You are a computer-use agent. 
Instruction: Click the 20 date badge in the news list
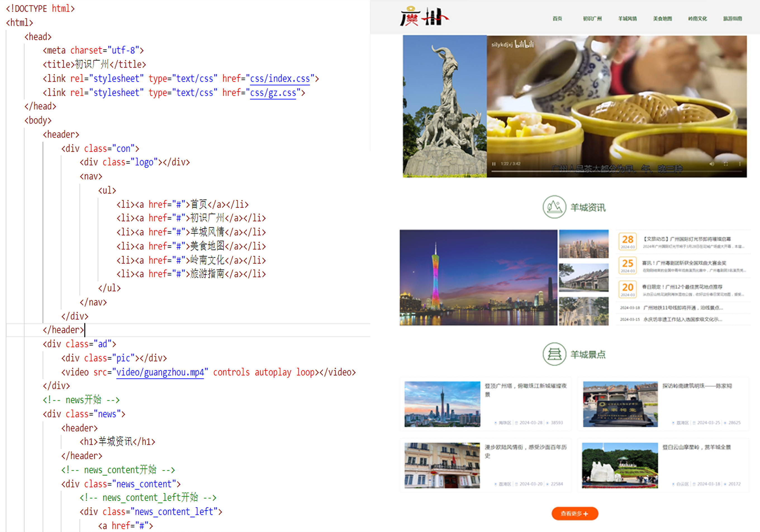[x=628, y=289]
